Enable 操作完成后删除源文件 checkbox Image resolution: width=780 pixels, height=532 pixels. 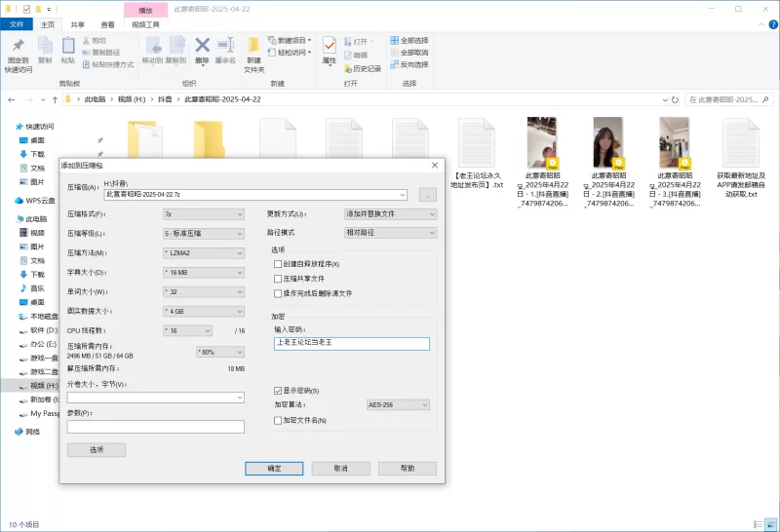click(278, 294)
